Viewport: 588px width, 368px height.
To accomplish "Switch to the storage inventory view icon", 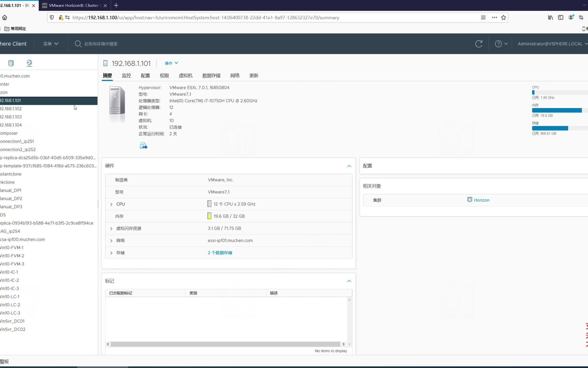I will pyautogui.click(x=11, y=63).
